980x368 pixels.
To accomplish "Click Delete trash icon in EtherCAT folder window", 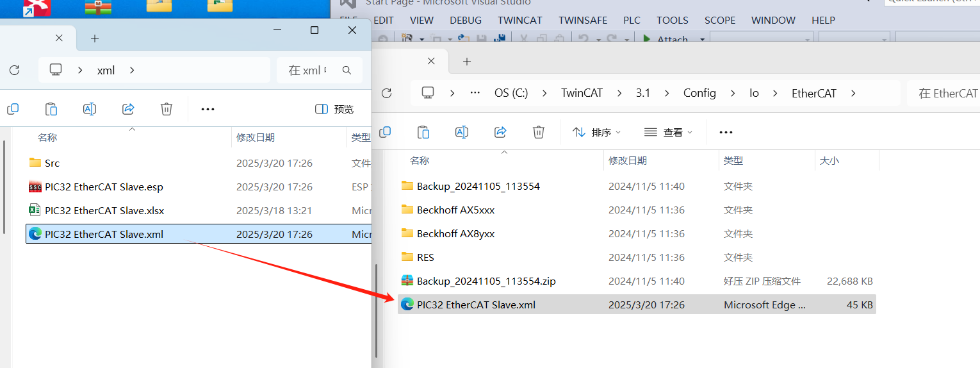I will (x=539, y=132).
